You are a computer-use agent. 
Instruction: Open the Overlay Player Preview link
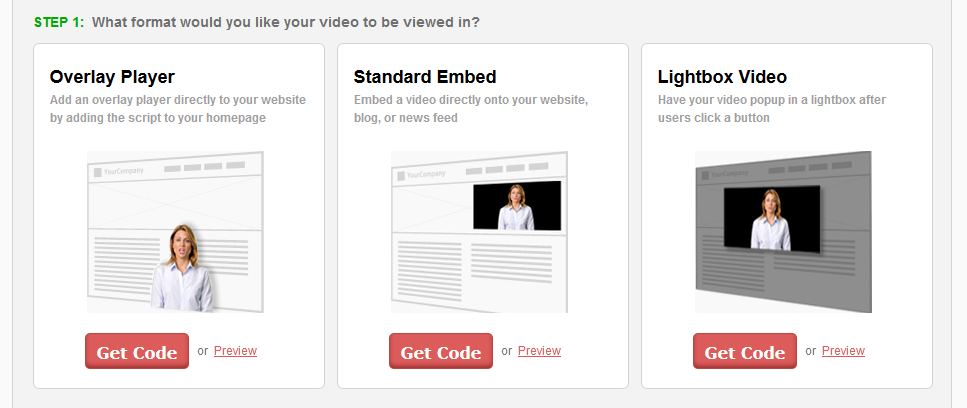click(236, 351)
